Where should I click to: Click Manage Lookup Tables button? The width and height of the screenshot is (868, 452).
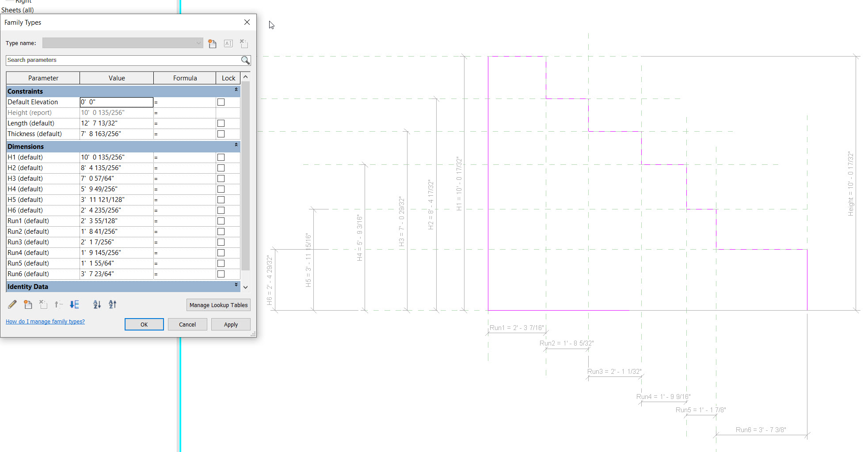coord(218,305)
